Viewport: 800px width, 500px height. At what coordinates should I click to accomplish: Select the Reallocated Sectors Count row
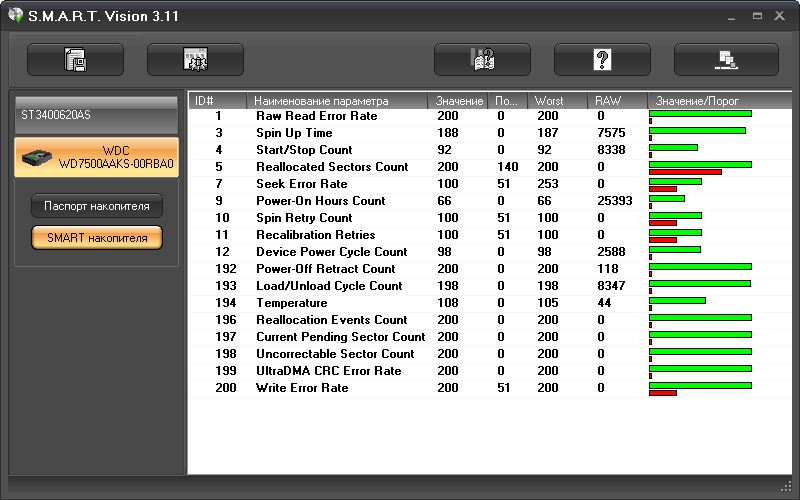(x=490, y=167)
